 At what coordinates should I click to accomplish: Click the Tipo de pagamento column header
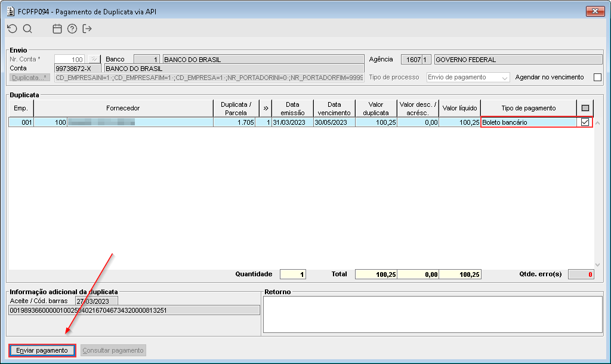pos(529,109)
